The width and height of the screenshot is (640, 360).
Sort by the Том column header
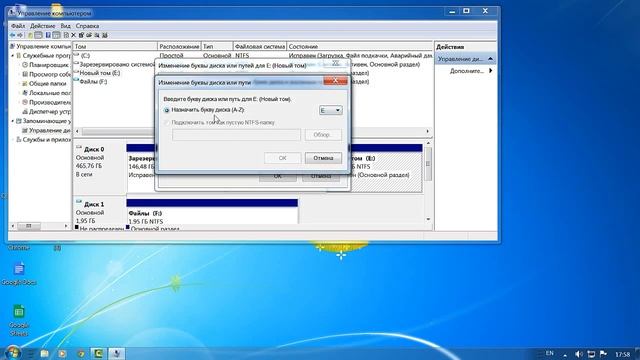[x=115, y=47]
